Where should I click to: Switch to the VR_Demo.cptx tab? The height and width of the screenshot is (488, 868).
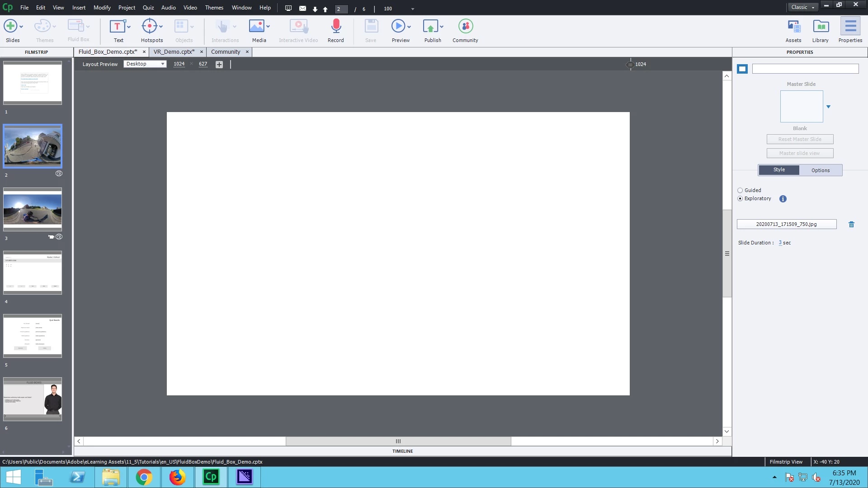174,52
